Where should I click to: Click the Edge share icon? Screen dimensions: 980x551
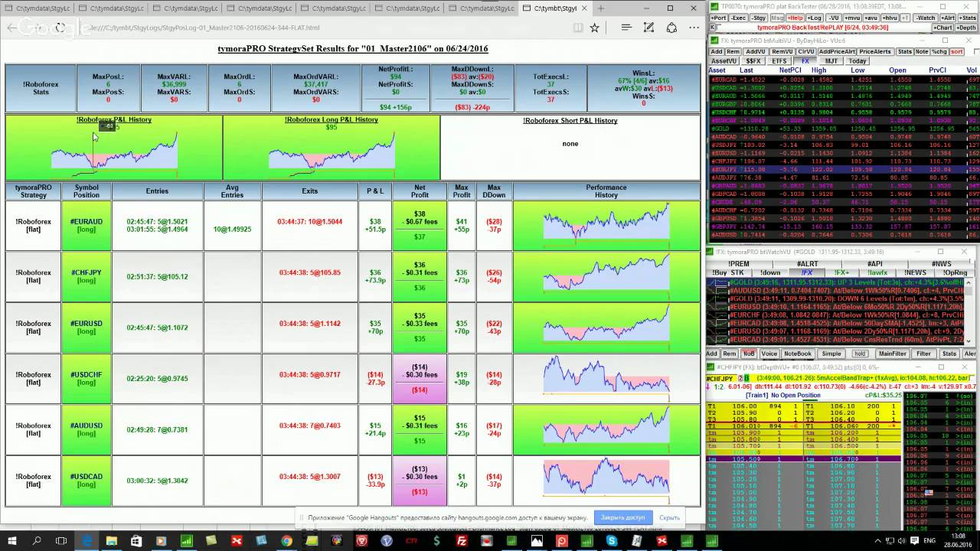click(x=671, y=28)
